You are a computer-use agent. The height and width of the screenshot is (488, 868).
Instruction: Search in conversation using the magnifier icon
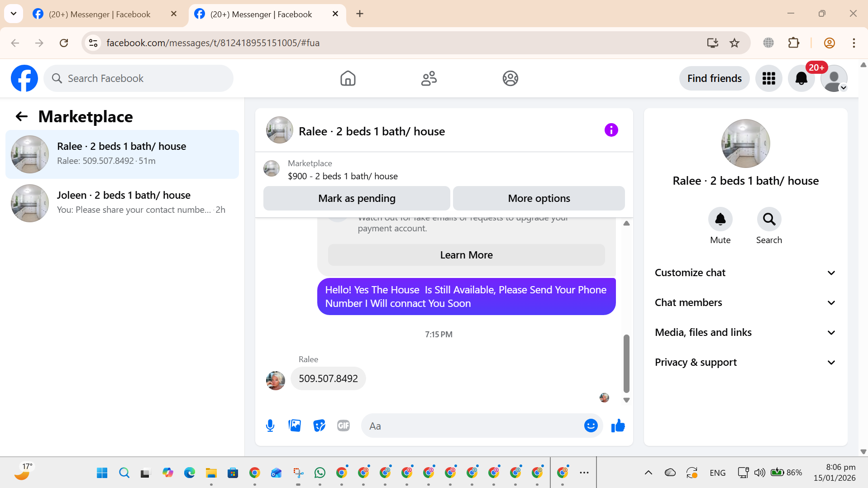click(x=769, y=219)
